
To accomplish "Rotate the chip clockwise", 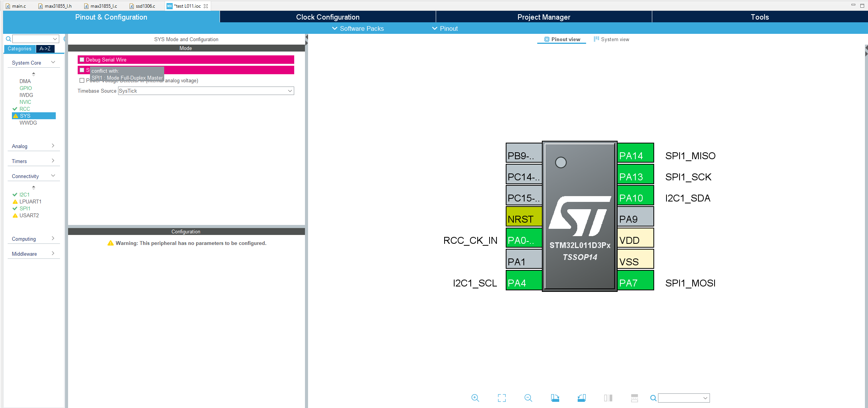I will [555, 398].
